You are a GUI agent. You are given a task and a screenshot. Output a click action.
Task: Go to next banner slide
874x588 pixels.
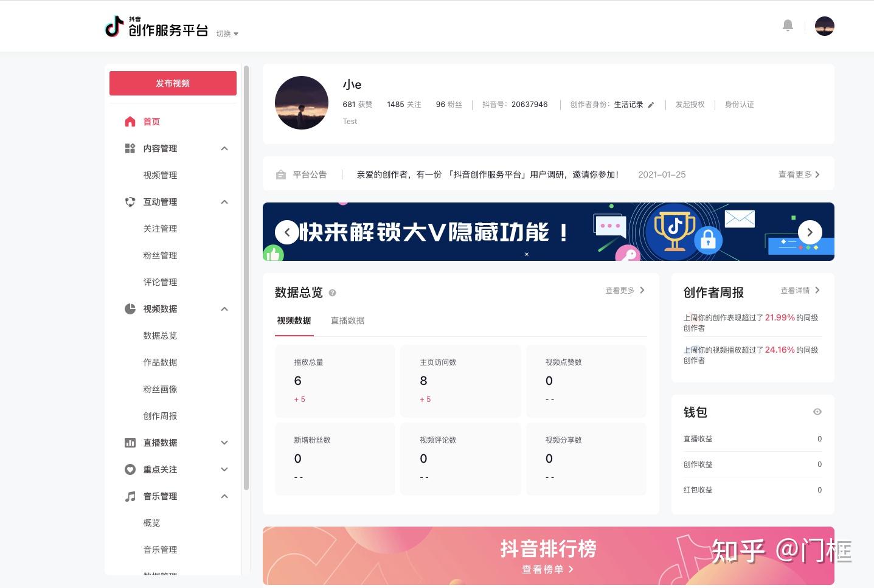pyautogui.click(x=810, y=232)
